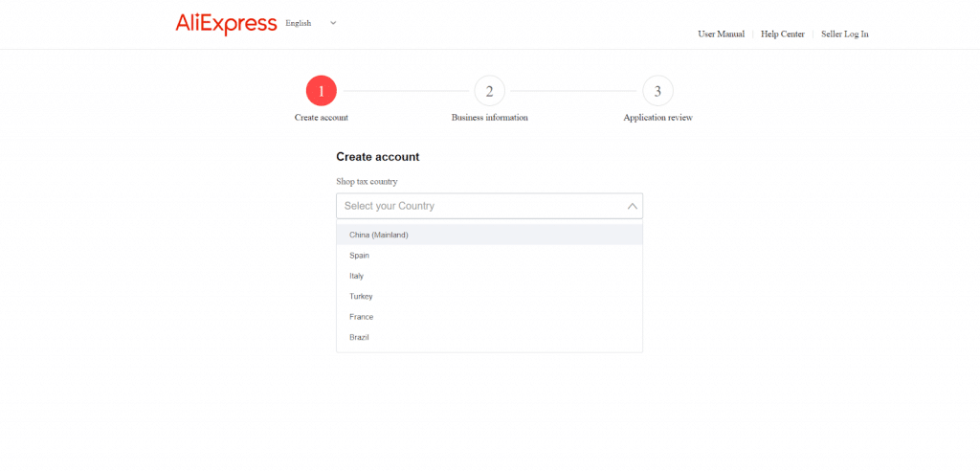The image size is (980, 472).
Task: Open the User Manual link
Action: pyautogui.click(x=721, y=34)
